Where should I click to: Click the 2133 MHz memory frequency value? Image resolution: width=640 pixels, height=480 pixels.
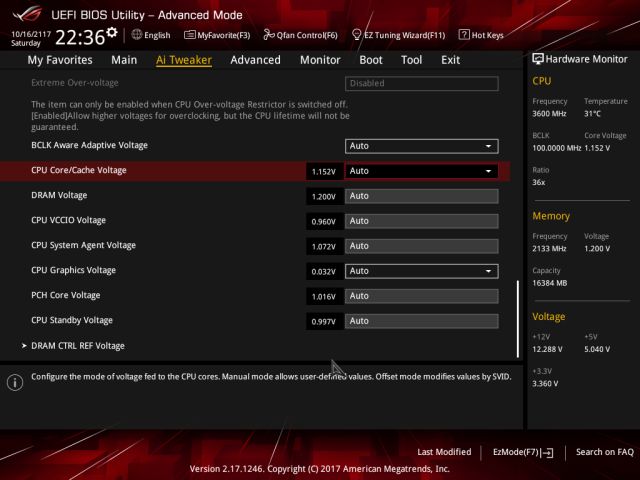point(549,249)
